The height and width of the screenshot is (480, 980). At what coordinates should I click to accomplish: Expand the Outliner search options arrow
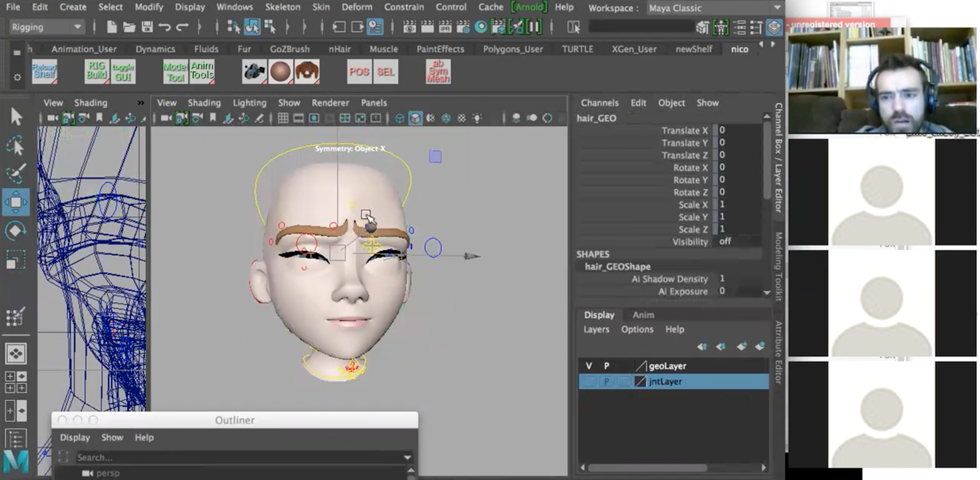tap(407, 457)
